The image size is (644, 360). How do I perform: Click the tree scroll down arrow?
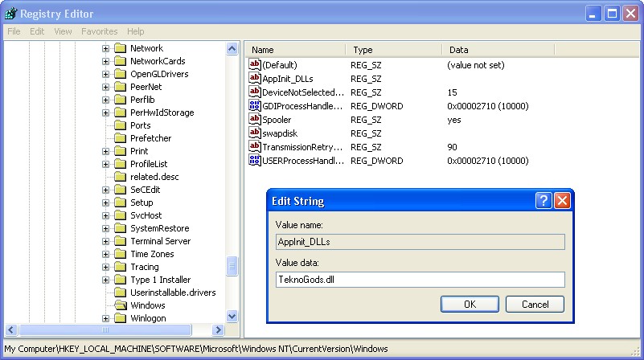[x=232, y=316]
